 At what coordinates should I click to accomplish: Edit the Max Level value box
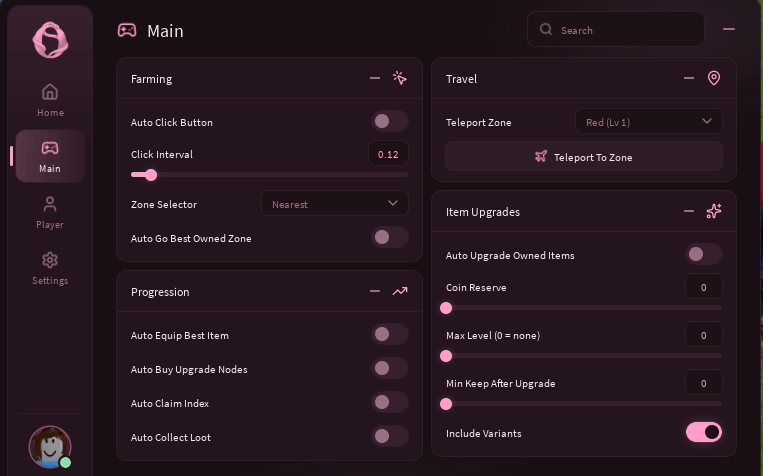point(704,335)
